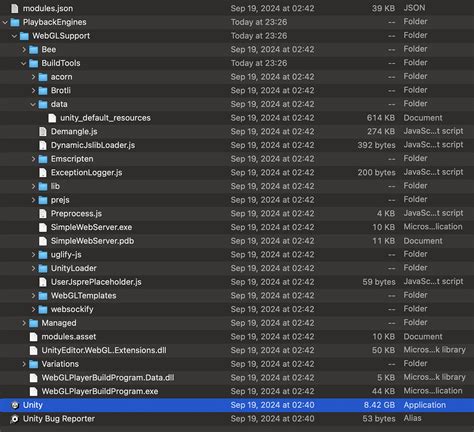Click the Preprocess.js script icon

43,214
